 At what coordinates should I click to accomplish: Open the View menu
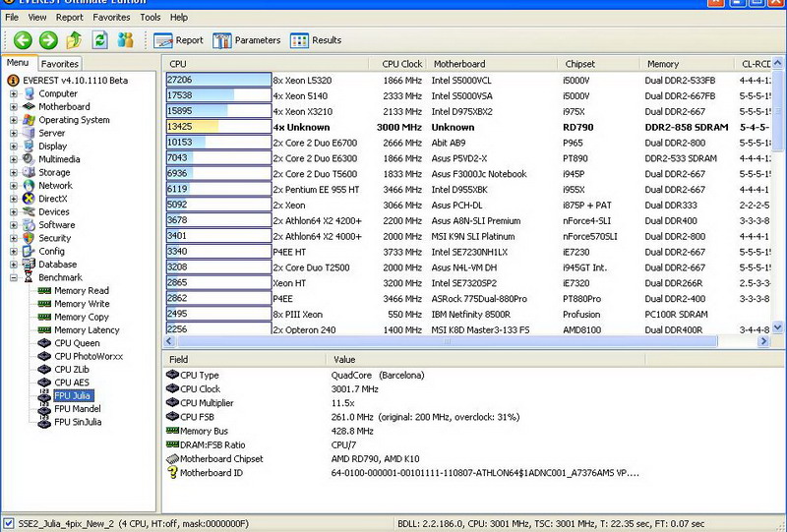coord(37,17)
